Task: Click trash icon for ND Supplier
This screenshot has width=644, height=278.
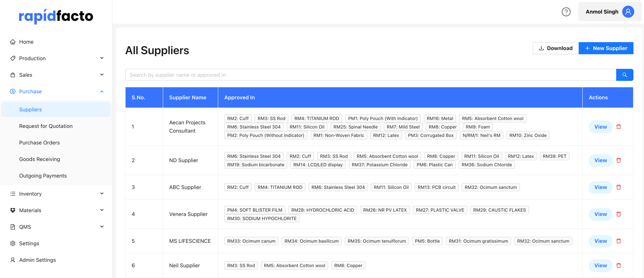Action: click(x=618, y=160)
